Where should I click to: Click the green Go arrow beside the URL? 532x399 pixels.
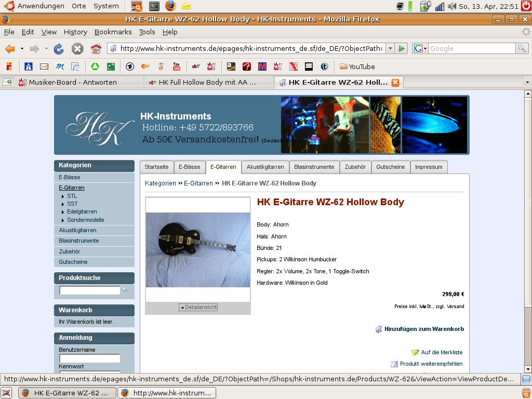(x=402, y=48)
